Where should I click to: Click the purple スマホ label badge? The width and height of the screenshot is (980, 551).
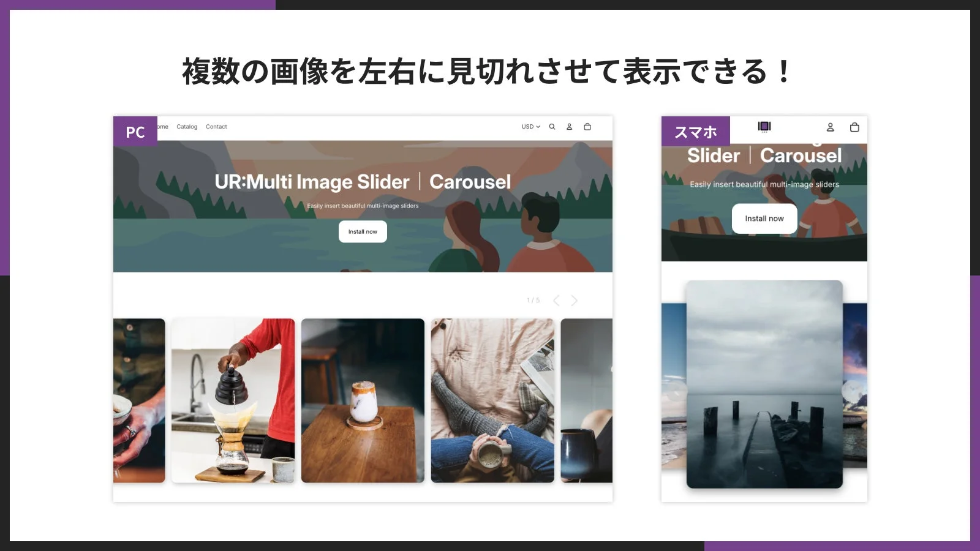click(x=695, y=131)
